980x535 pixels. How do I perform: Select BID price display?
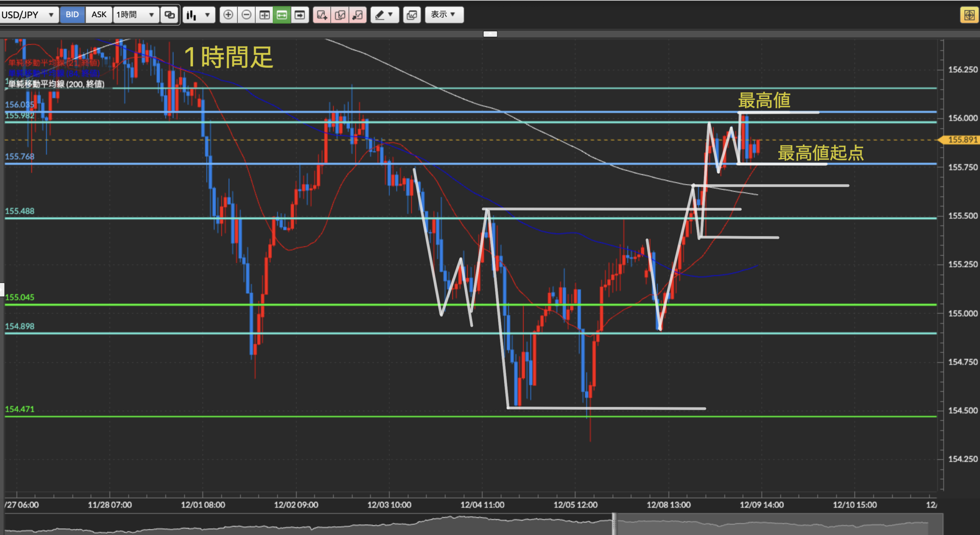(72, 15)
